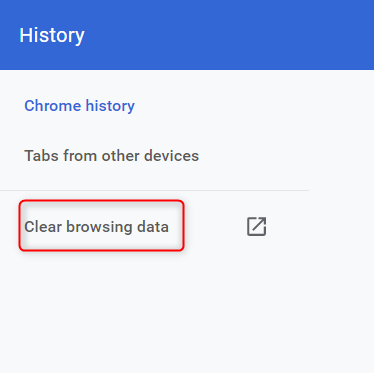374x373 pixels.
Task: Click the open-in-new-tab icon beside Clear browsing data
Action: pyautogui.click(x=256, y=227)
